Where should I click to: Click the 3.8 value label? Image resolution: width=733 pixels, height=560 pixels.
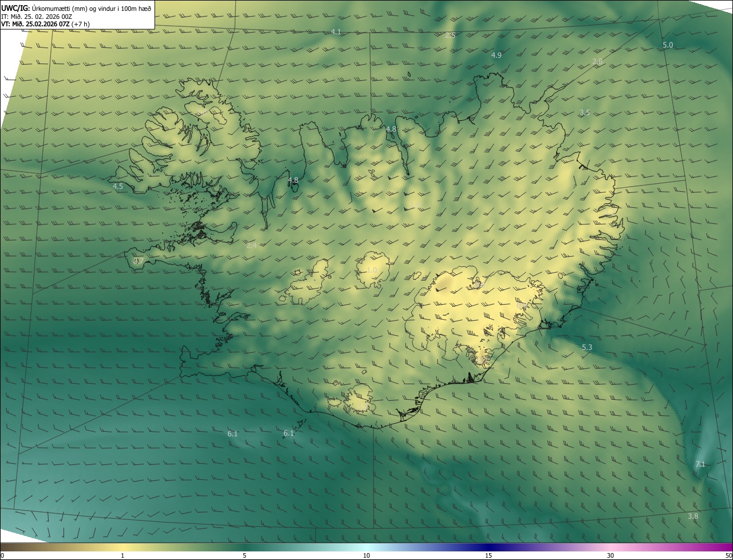click(693, 516)
